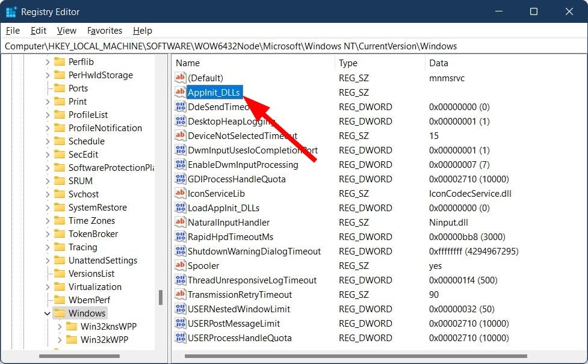
Task: Click the DWORD icon beside USERPostMessageLimit
Action: pos(181,322)
